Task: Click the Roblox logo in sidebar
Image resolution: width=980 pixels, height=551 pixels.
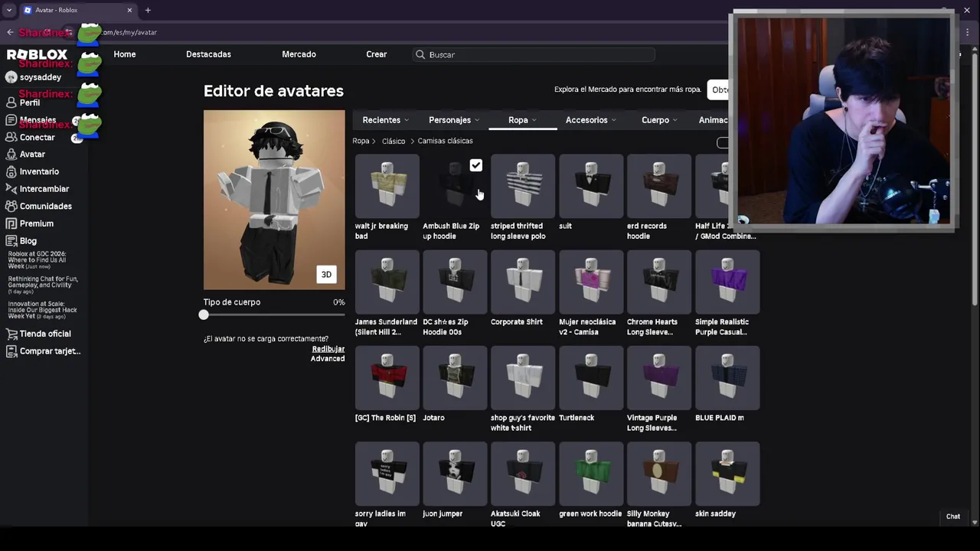Action: click(x=37, y=55)
